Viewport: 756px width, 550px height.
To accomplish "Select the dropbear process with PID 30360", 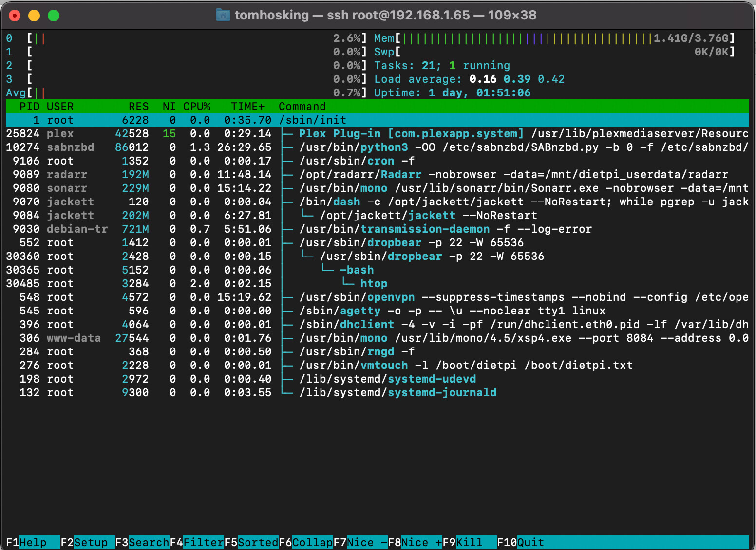I will [378, 256].
